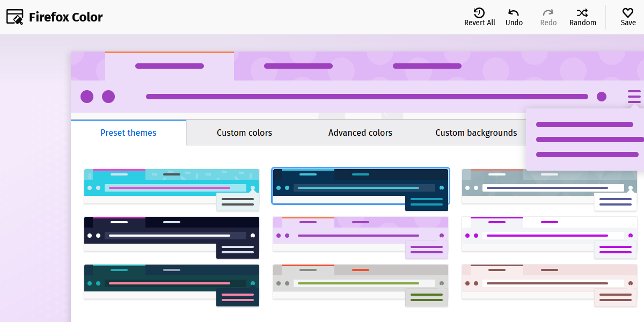This screenshot has height=322, width=644.
Task: Open the Advanced colors tab
Action: [360, 133]
